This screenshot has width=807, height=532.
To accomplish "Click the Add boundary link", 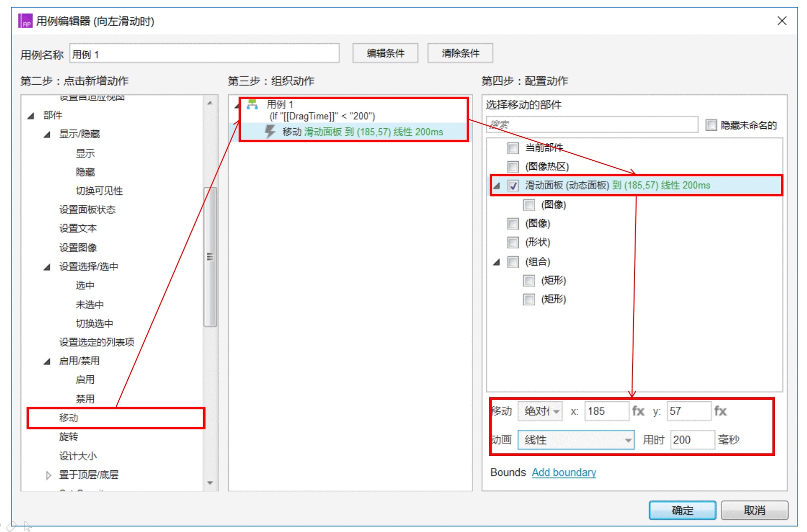I will pos(564,472).
